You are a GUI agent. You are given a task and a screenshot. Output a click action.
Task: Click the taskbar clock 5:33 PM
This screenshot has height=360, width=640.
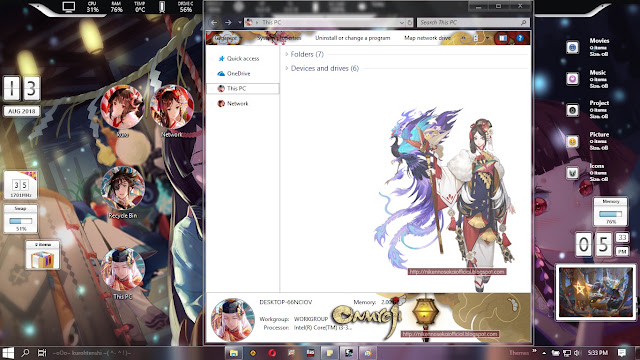tap(598, 353)
